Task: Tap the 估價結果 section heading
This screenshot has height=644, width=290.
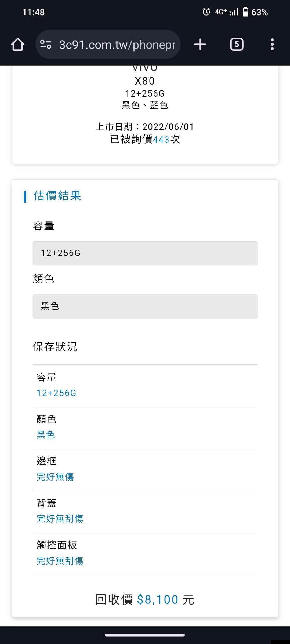Action: point(57,196)
